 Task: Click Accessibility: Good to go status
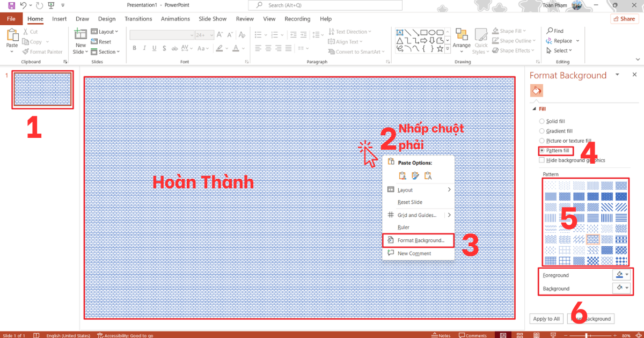tap(125, 335)
